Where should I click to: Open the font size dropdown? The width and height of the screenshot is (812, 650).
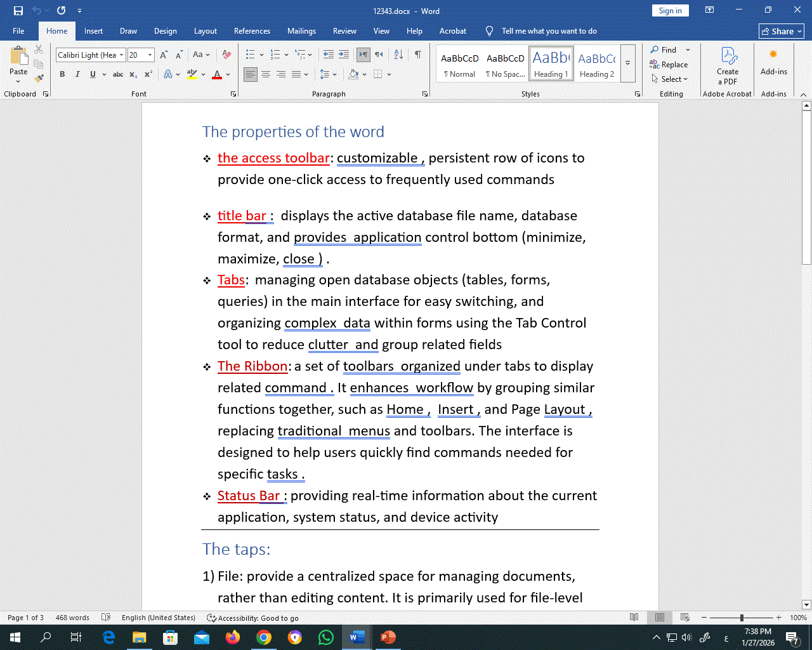150,55
